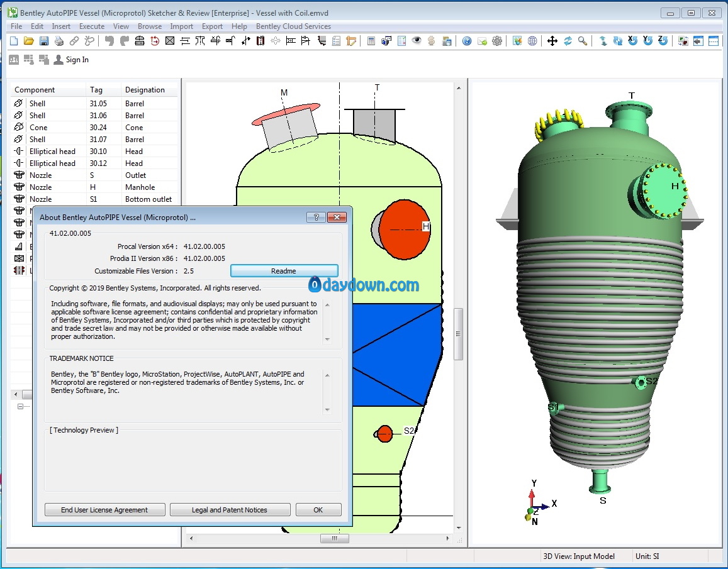The image size is (728, 569).
Task: Click the ruler and pencil toolbar icon
Action: 352,41
